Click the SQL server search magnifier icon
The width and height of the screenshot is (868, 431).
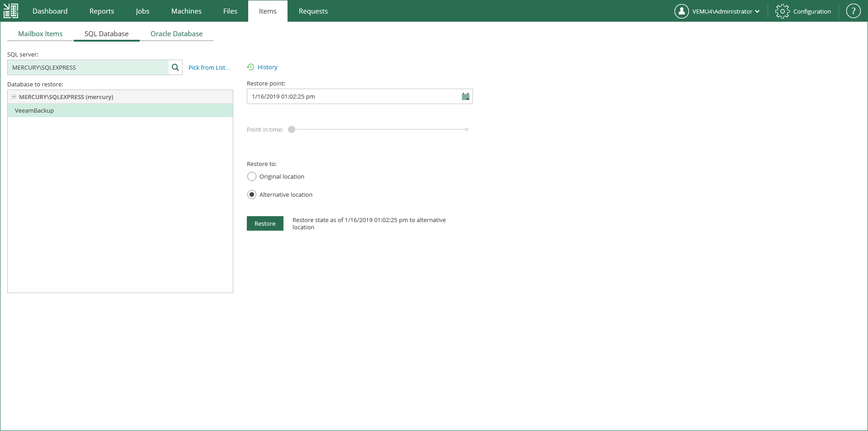coord(175,67)
